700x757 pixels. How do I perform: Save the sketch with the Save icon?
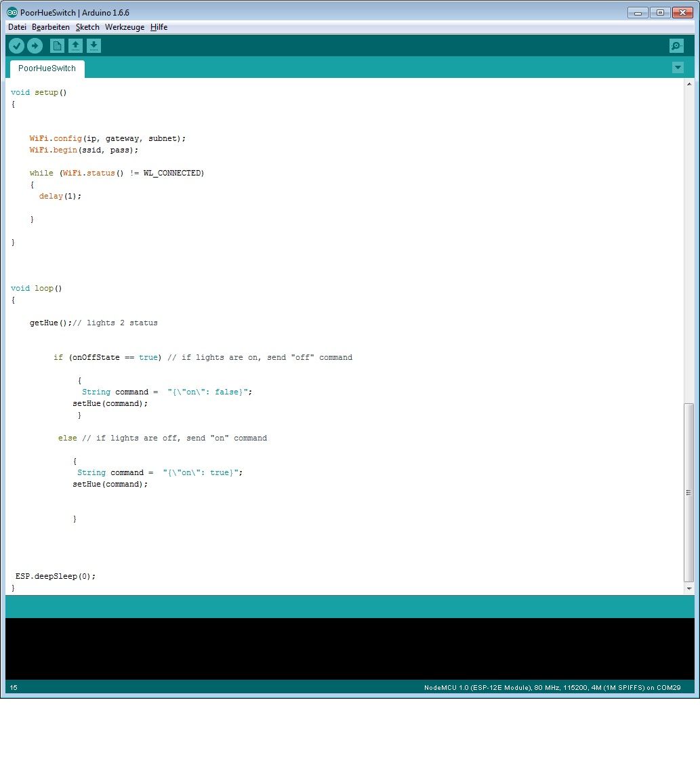click(94, 46)
